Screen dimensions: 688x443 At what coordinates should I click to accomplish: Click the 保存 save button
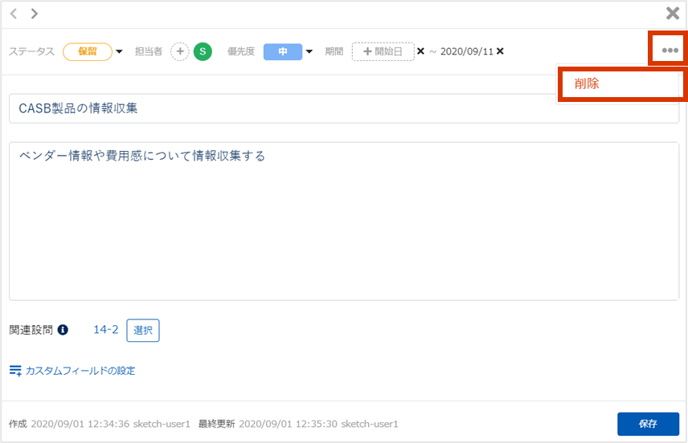coord(647,424)
